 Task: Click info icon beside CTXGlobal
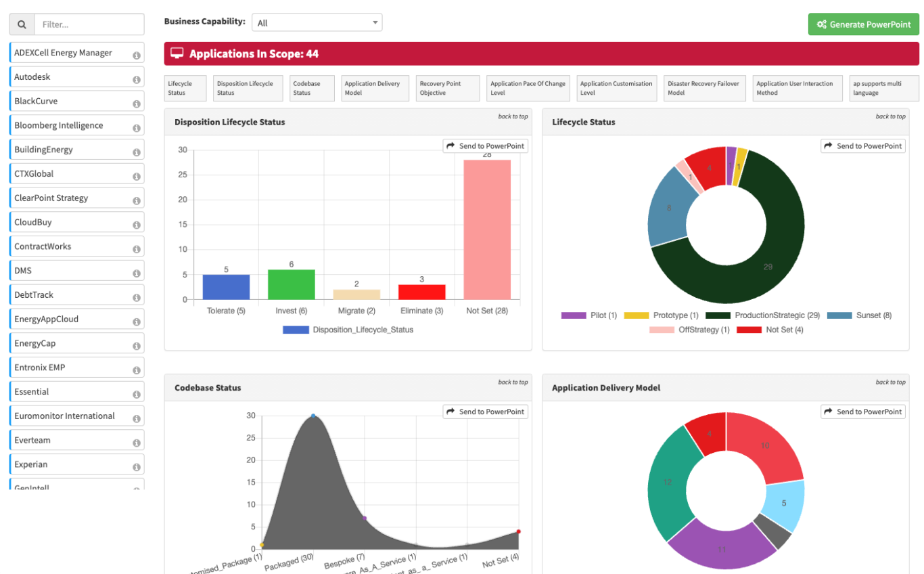pyautogui.click(x=137, y=177)
